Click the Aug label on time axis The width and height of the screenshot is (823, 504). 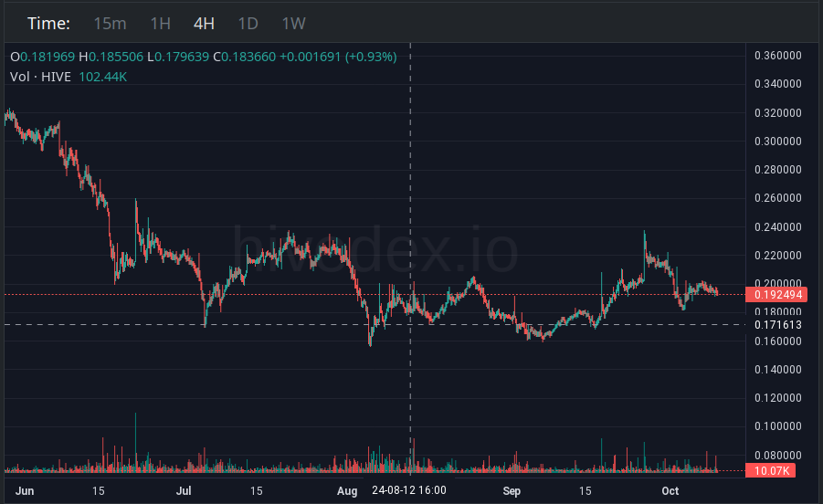[x=347, y=491]
